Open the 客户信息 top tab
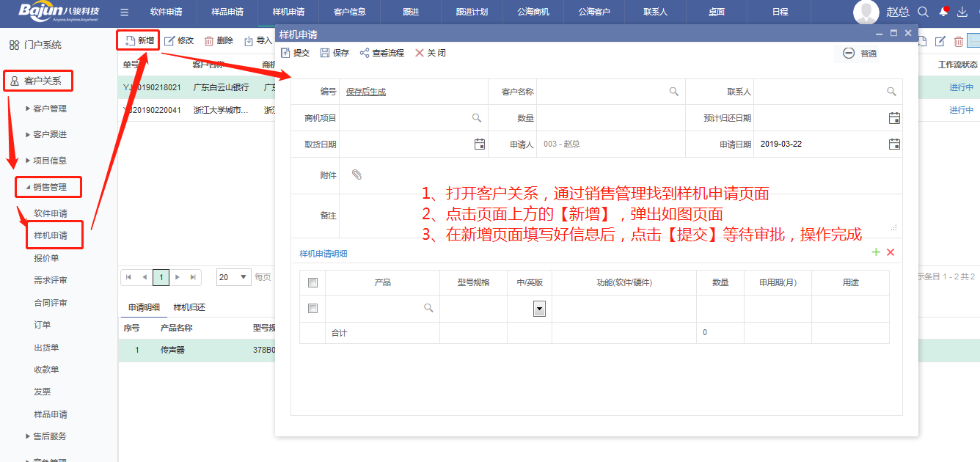Screen dimensions: 980x462 click(x=349, y=12)
